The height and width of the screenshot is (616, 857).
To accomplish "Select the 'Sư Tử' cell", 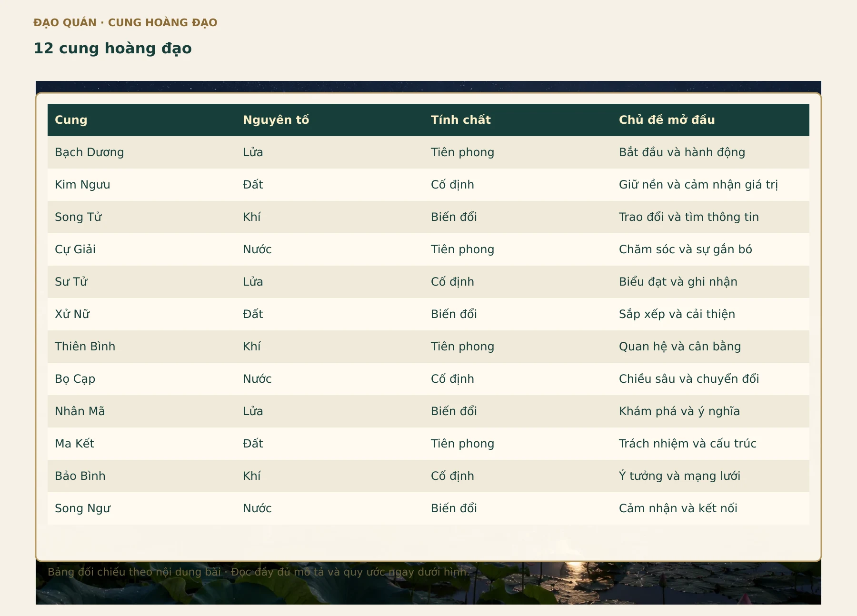I will click(x=141, y=282).
